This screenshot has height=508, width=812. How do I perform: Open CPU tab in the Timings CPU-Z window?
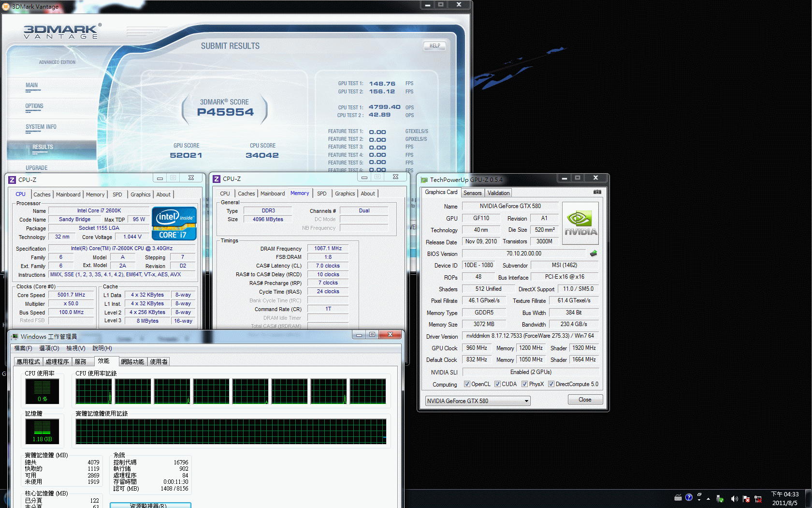225,194
